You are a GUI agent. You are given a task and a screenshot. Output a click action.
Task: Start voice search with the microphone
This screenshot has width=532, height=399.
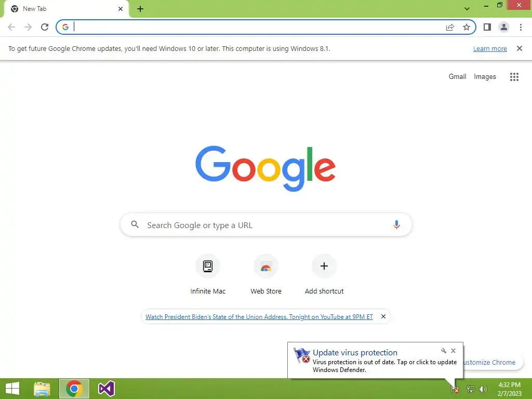[x=396, y=224]
